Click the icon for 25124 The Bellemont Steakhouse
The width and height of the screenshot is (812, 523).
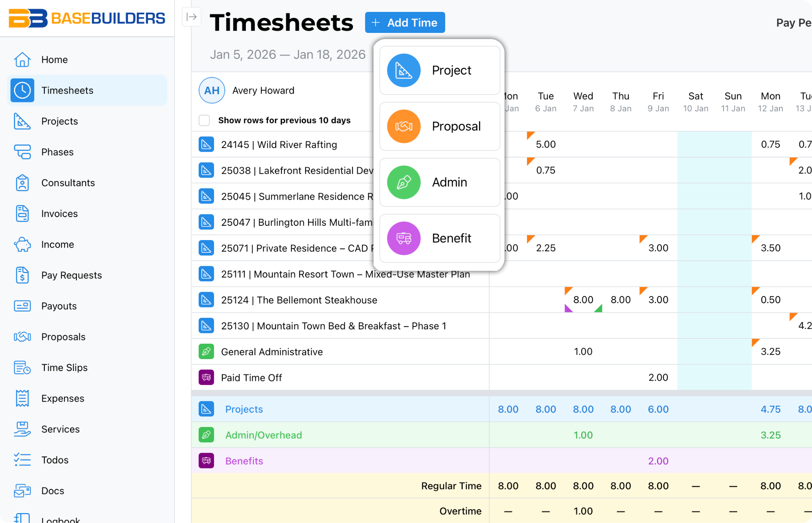click(206, 300)
